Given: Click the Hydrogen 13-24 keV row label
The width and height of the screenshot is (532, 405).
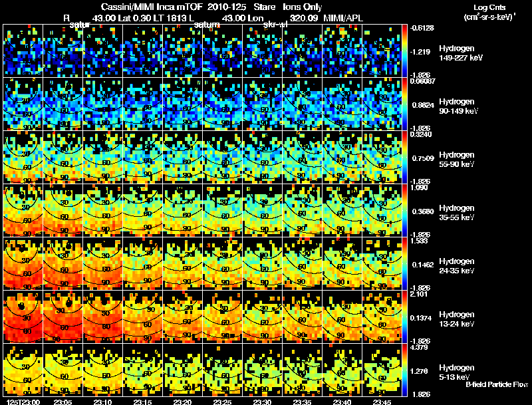Looking at the screenshot, I should click(x=457, y=319).
